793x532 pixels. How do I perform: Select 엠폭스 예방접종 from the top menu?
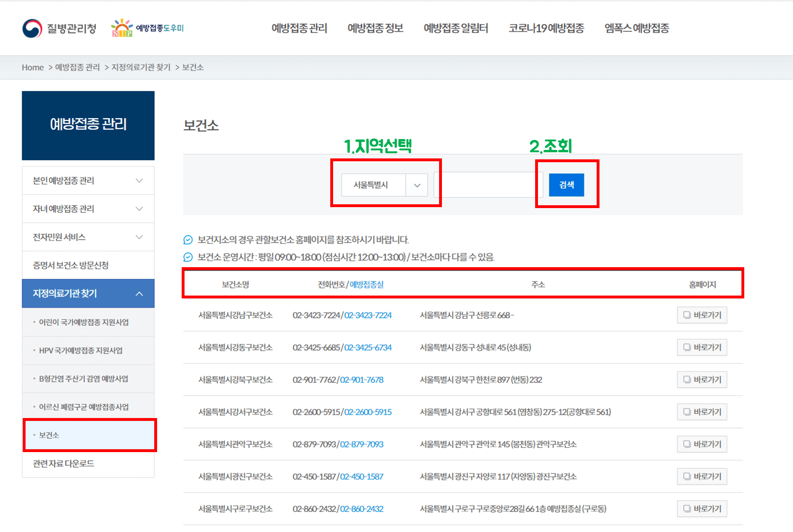pos(636,28)
